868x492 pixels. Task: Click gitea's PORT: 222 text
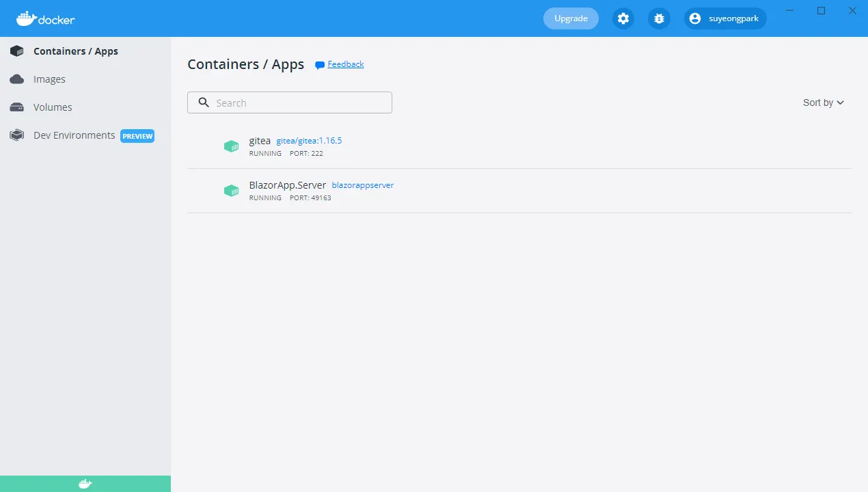(x=306, y=154)
